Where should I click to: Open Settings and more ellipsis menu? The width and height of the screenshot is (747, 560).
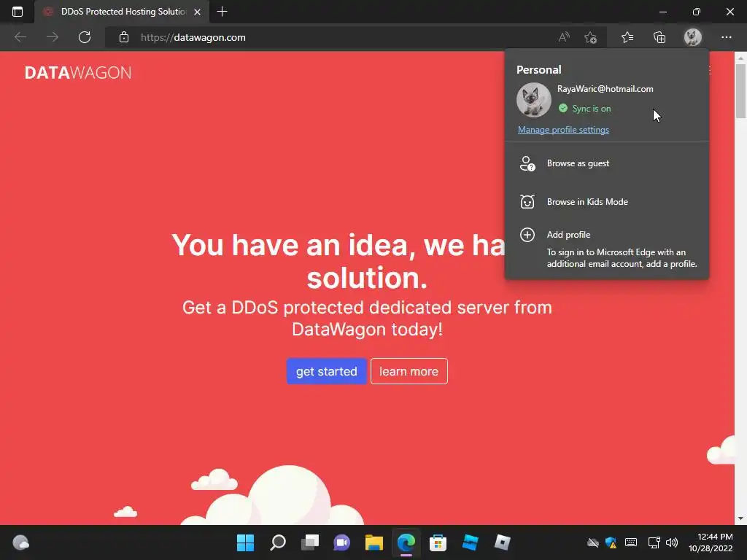point(726,37)
